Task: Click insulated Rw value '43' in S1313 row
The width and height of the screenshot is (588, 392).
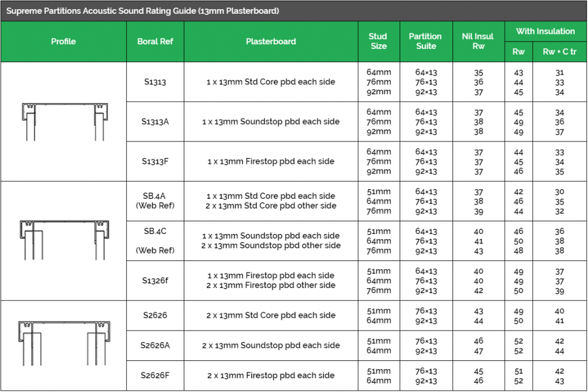Action: click(519, 72)
